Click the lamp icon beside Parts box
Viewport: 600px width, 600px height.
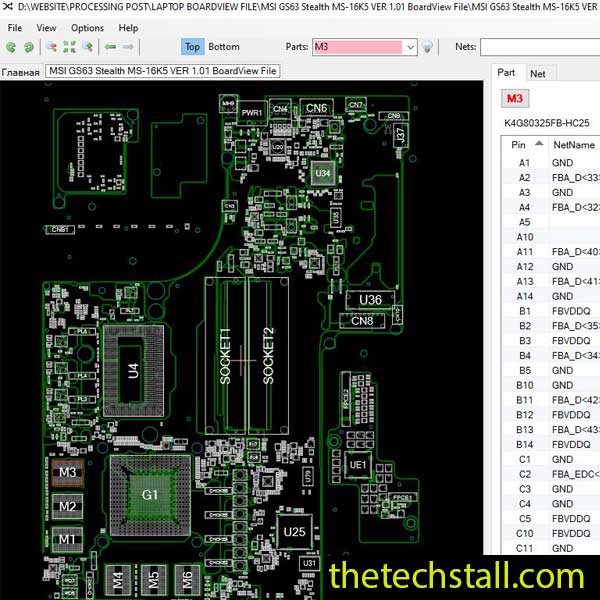[427, 47]
